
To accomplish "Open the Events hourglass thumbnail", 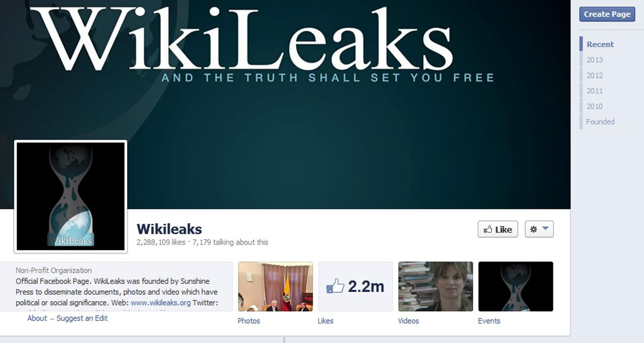I will (x=516, y=286).
